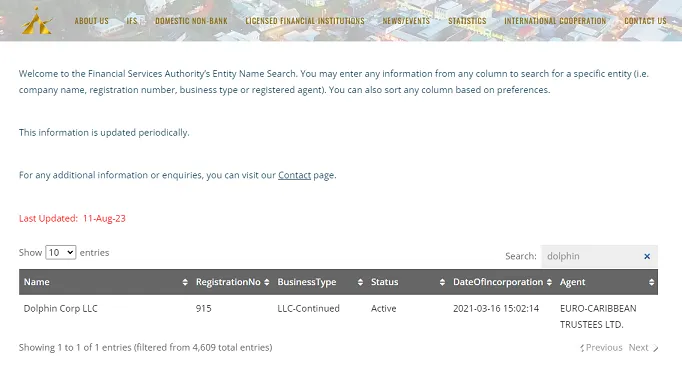Image resolution: width=682 pixels, height=377 pixels.
Task: Open the IFS menu
Action: click(132, 21)
